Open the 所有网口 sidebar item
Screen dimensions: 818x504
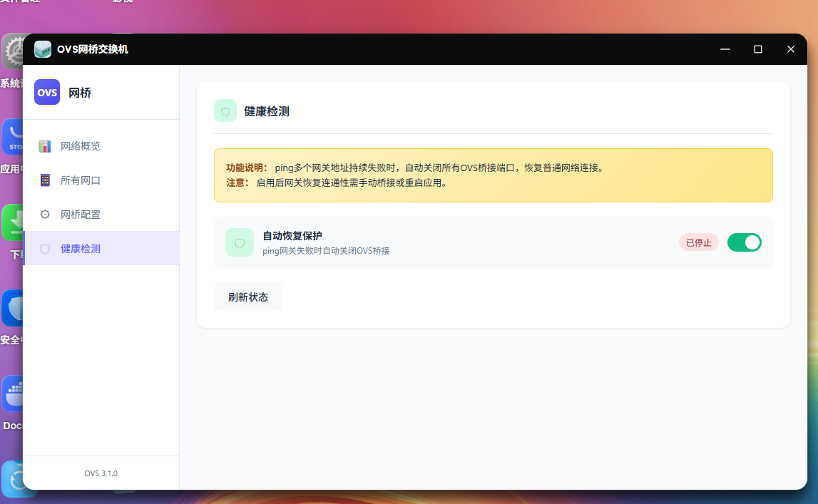coord(101,180)
